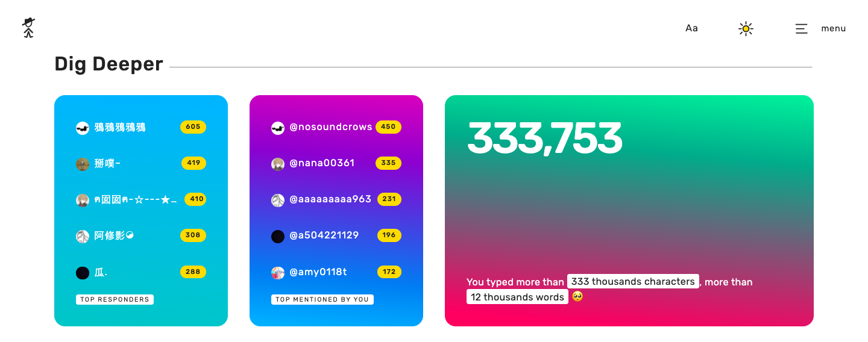The image size is (868, 342).
Task: Click the avatar beside @nana00361
Action: click(x=278, y=164)
